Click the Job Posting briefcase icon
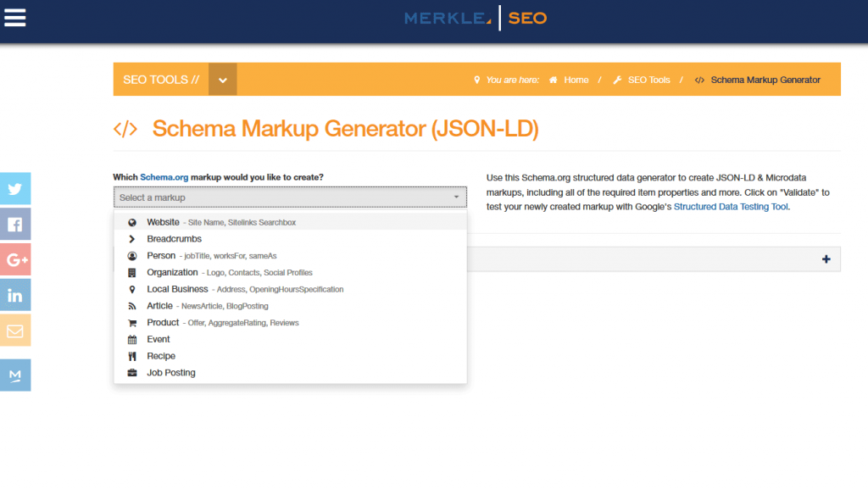This screenshot has height=489, width=868. tap(131, 373)
